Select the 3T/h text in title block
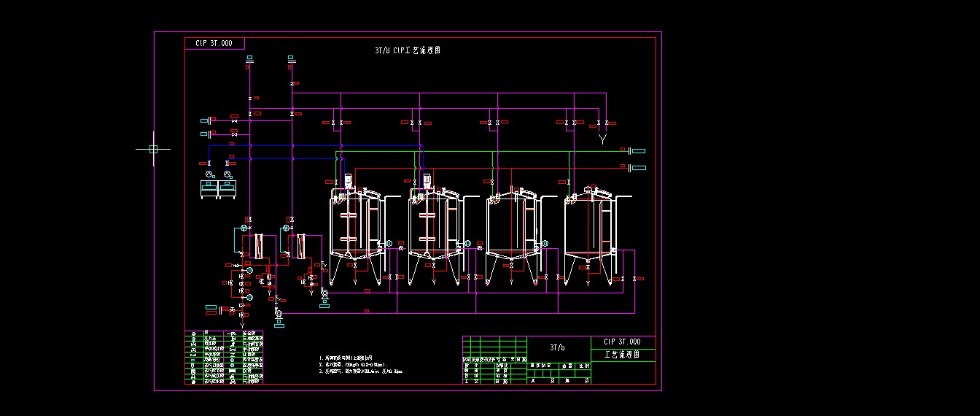 (x=558, y=347)
